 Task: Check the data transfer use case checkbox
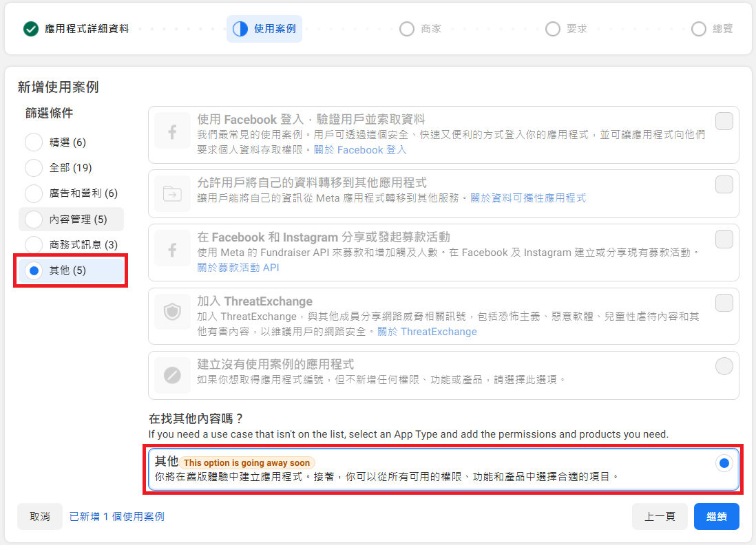point(724,184)
